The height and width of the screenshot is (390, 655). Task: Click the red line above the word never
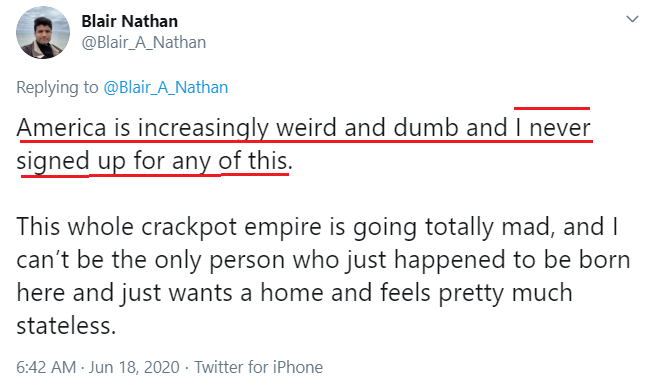(x=552, y=109)
